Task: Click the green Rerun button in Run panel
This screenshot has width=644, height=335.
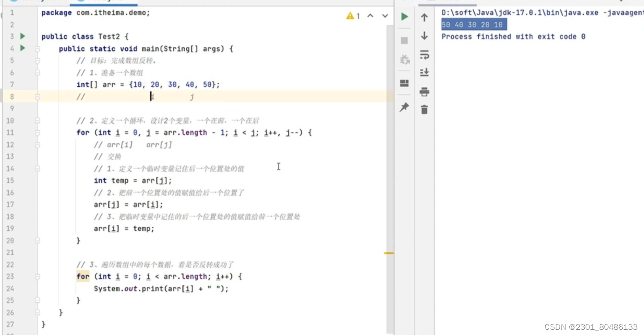Action: click(x=404, y=17)
